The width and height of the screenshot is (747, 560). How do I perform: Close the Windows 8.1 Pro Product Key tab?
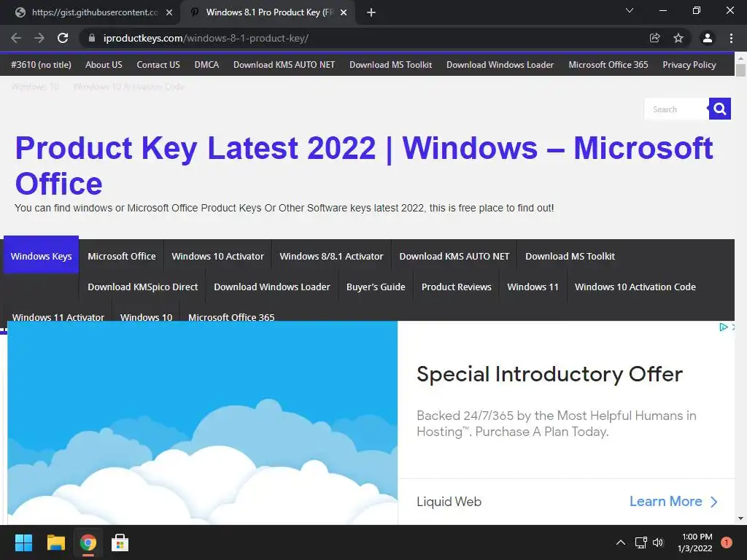point(344,12)
